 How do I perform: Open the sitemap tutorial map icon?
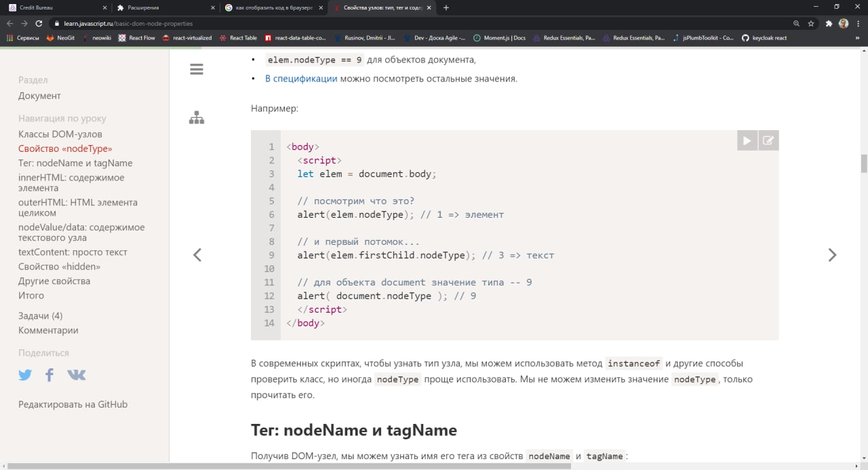[x=197, y=118]
